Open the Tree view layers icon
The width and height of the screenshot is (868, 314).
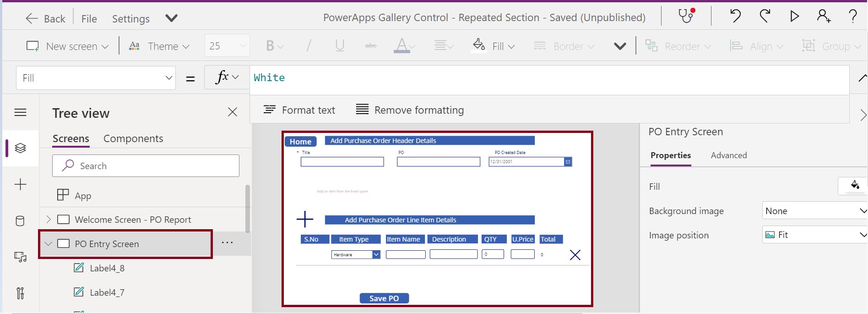[21, 148]
